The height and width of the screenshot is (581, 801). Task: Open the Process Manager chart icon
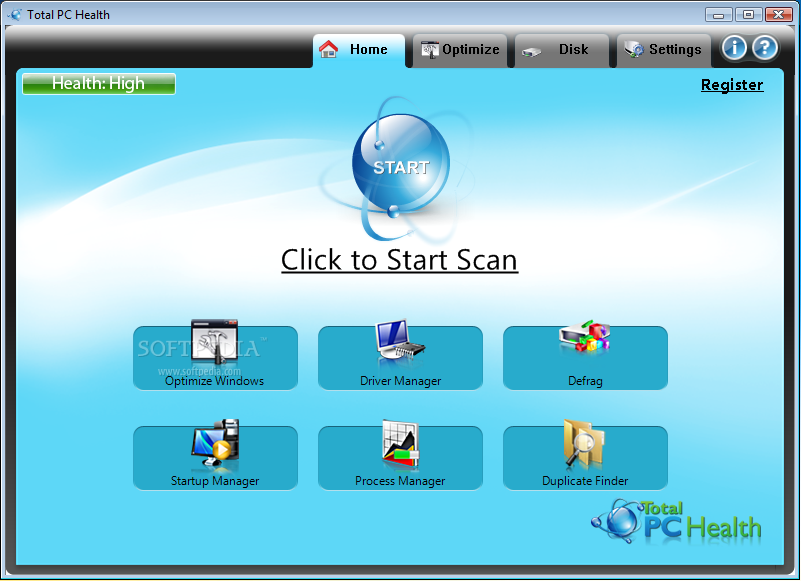(x=400, y=443)
